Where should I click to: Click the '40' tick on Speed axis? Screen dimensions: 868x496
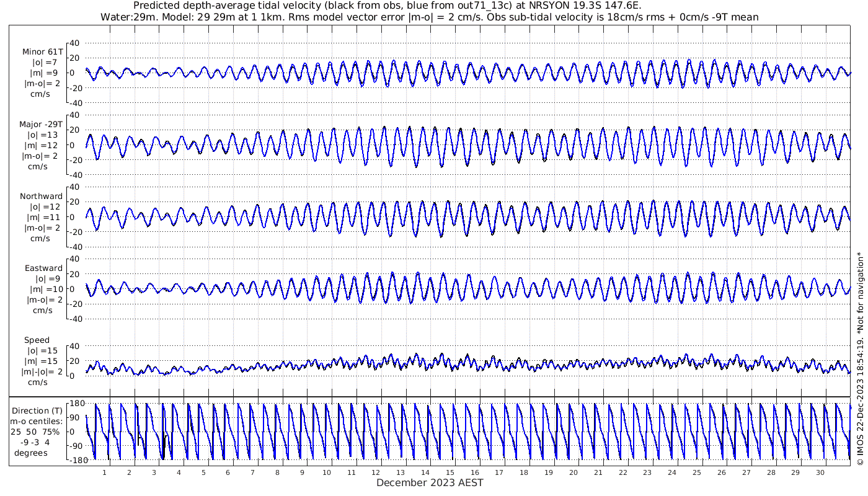click(74, 346)
